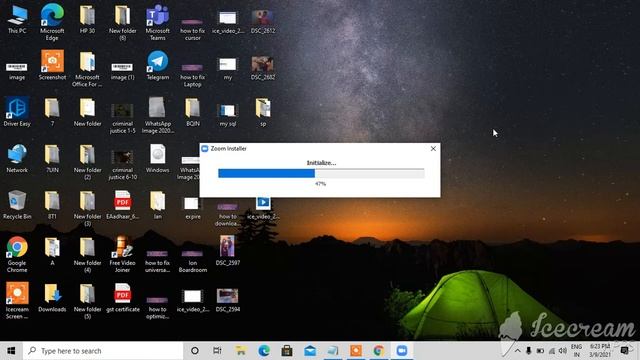Select New folder (2) icon
640x360 pixels.
(x=87, y=162)
